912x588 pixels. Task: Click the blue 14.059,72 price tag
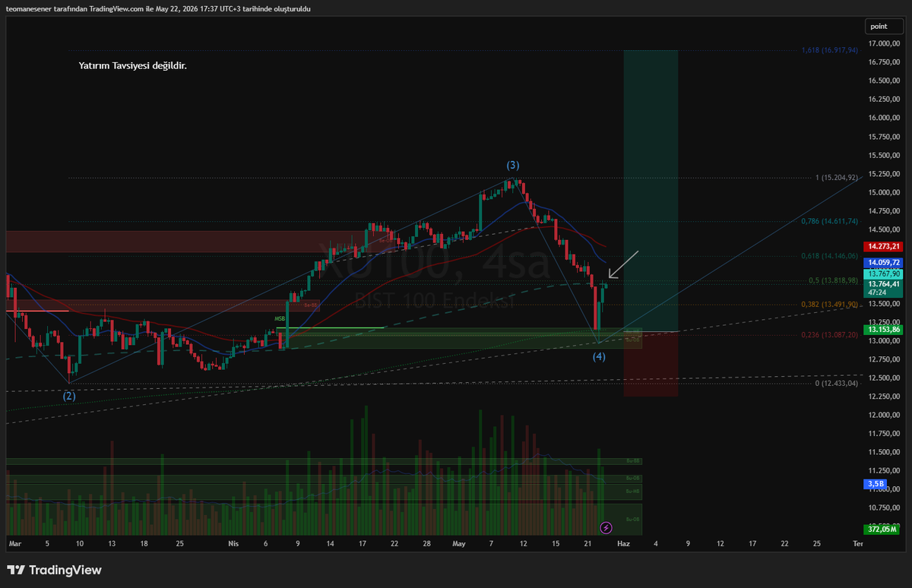tap(885, 262)
